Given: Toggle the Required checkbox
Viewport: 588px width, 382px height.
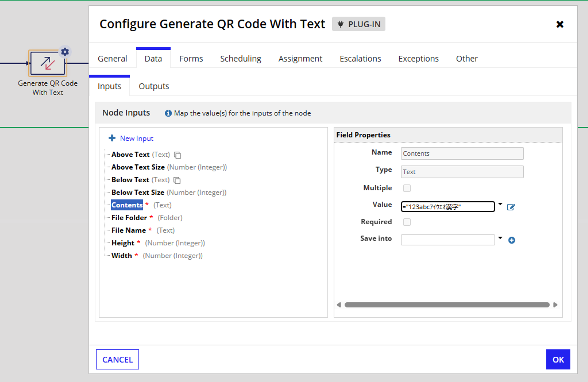Looking at the screenshot, I should coord(407,222).
